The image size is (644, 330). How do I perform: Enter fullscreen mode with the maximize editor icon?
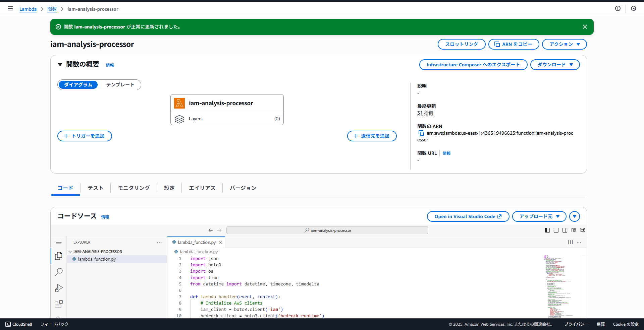click(583, 230)
